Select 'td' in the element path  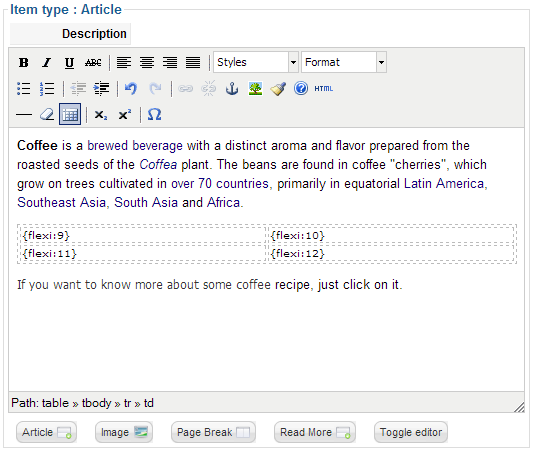point(148,403)
